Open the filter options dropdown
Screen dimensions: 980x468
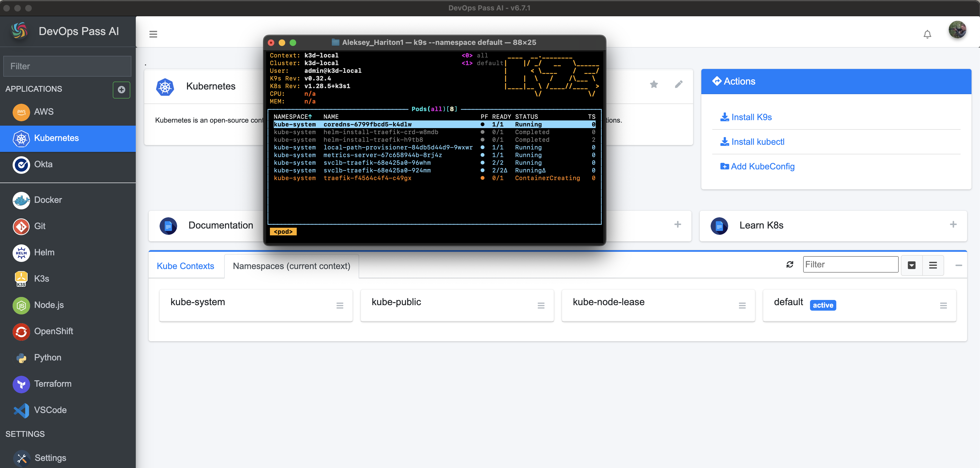click(x=912, y=265)
